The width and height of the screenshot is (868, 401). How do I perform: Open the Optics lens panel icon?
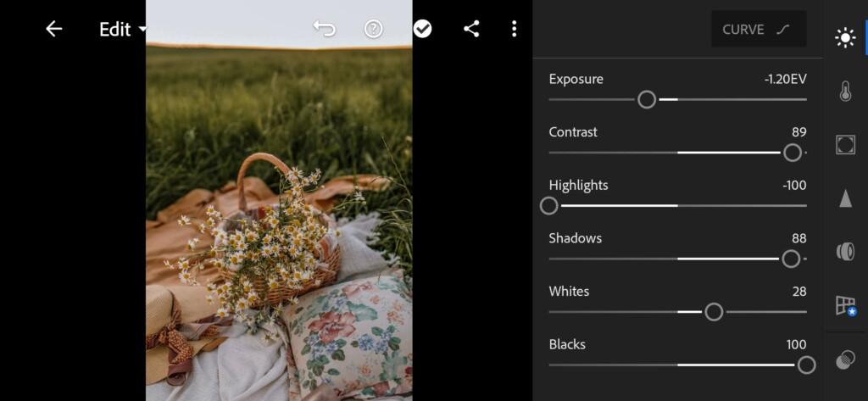pos(845,252)
